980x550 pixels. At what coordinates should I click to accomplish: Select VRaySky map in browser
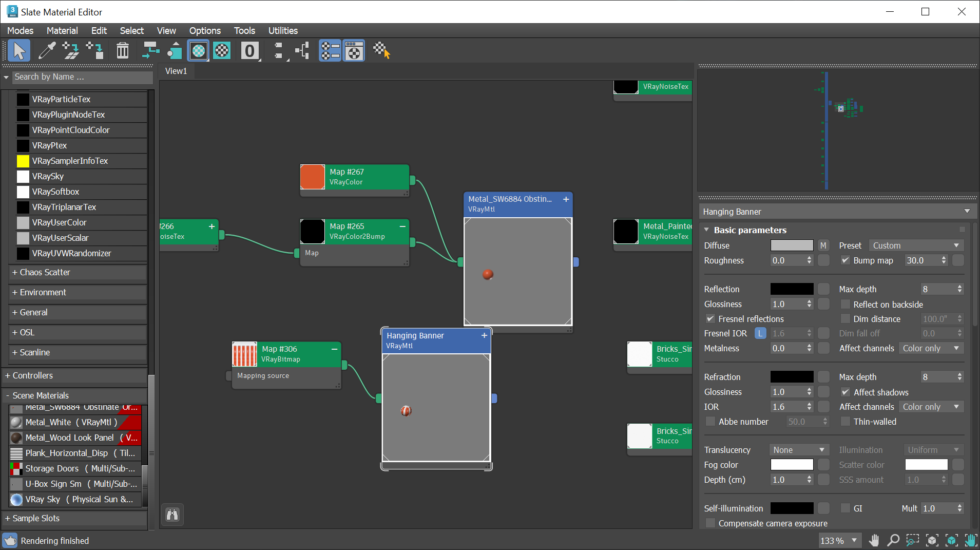[81, 176]
